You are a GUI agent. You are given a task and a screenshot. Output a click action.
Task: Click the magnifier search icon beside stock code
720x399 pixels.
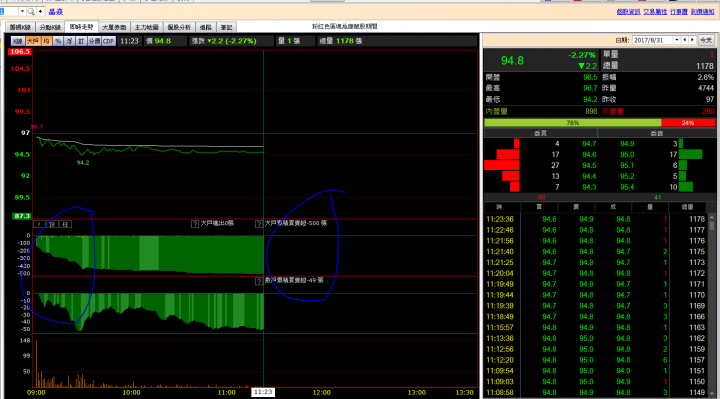point(31,11)
